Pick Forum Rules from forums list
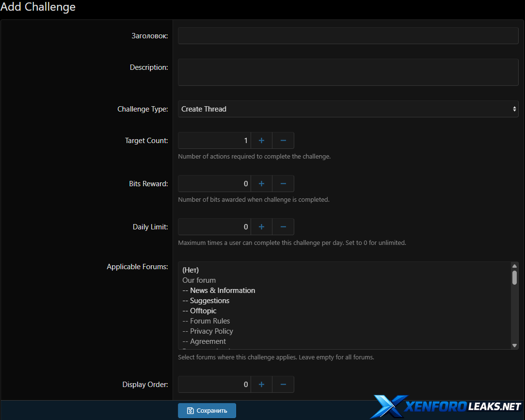525x420 pixels. pos(210,321)
